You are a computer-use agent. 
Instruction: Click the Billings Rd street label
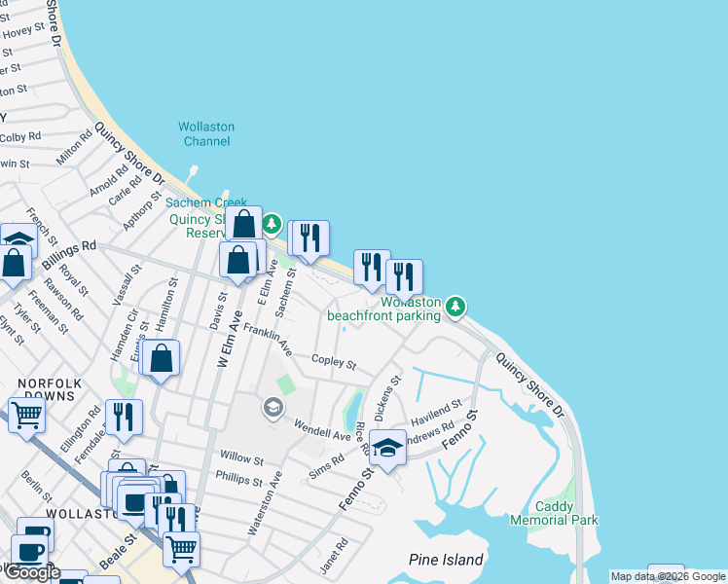coord(69,254)
